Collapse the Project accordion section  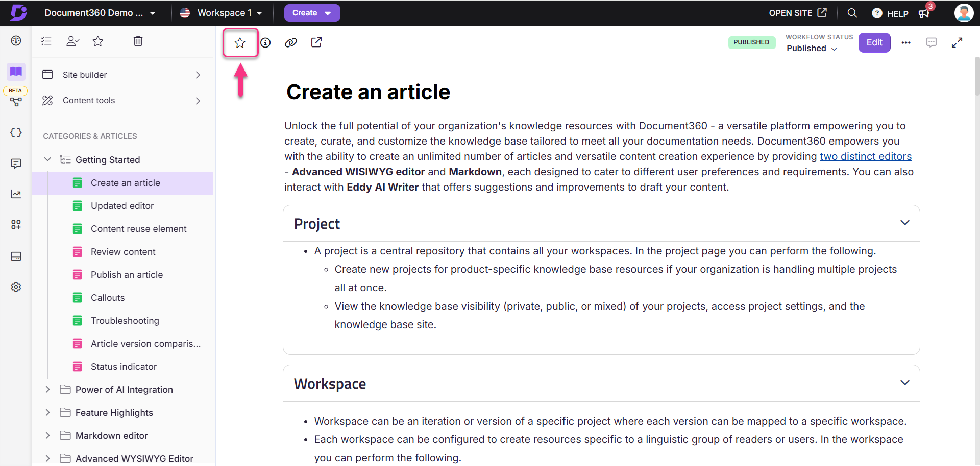[905, 223]
